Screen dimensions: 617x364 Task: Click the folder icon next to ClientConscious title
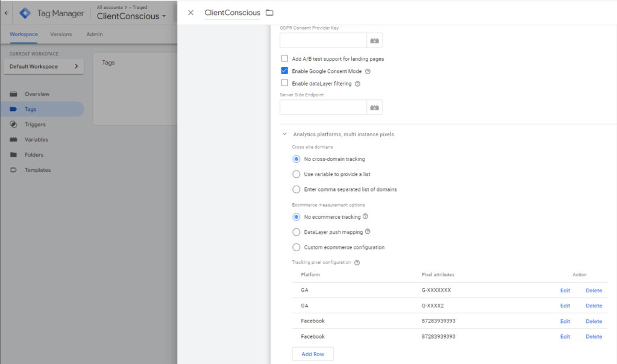click(269, 13)
